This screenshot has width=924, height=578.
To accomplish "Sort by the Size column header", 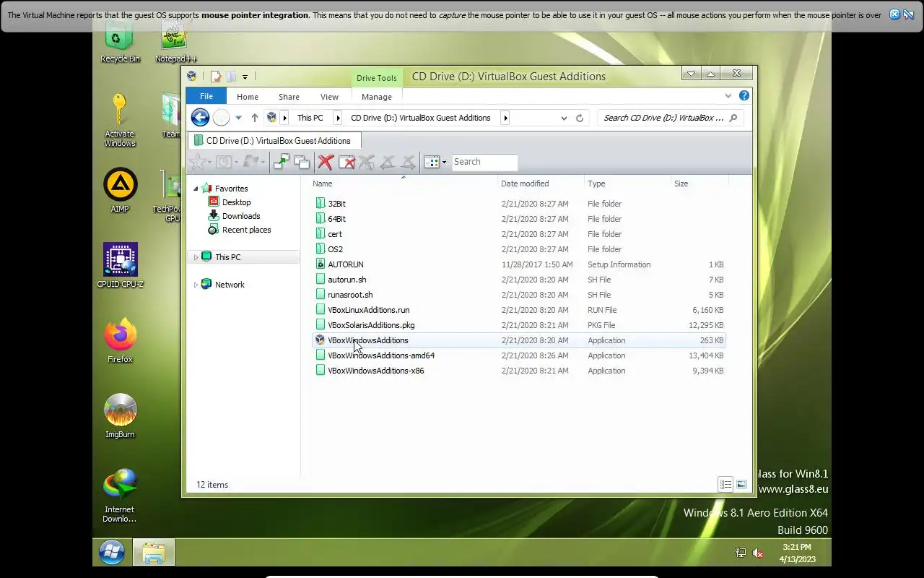I will [x=699, y=184].
